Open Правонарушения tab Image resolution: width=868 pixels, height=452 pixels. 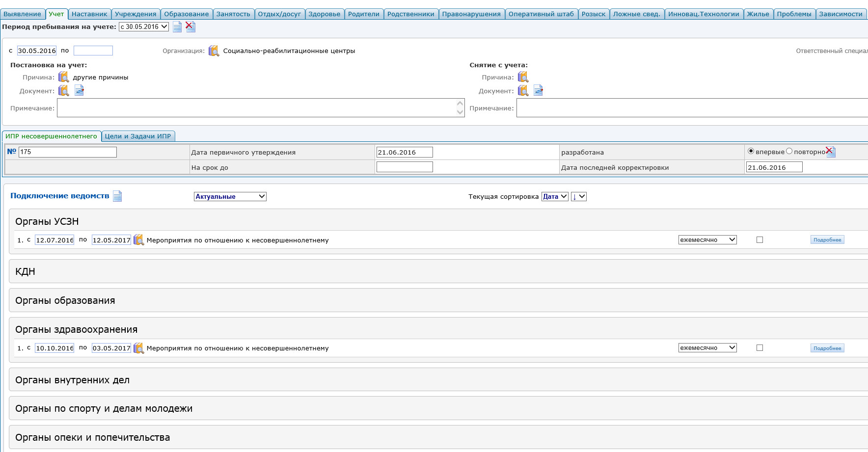pos(471,14)
